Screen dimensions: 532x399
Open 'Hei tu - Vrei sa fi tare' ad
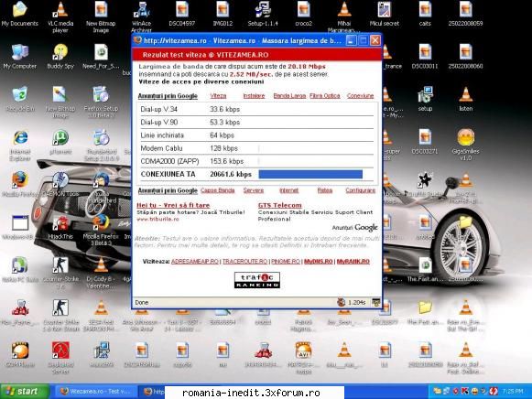point(173,205)
